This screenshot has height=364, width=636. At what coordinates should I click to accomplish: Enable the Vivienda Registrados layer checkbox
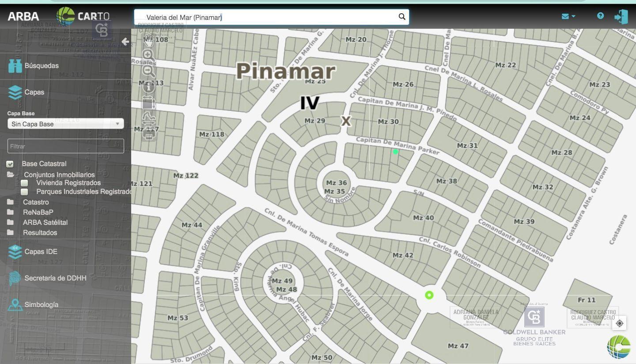click(25, 183)
